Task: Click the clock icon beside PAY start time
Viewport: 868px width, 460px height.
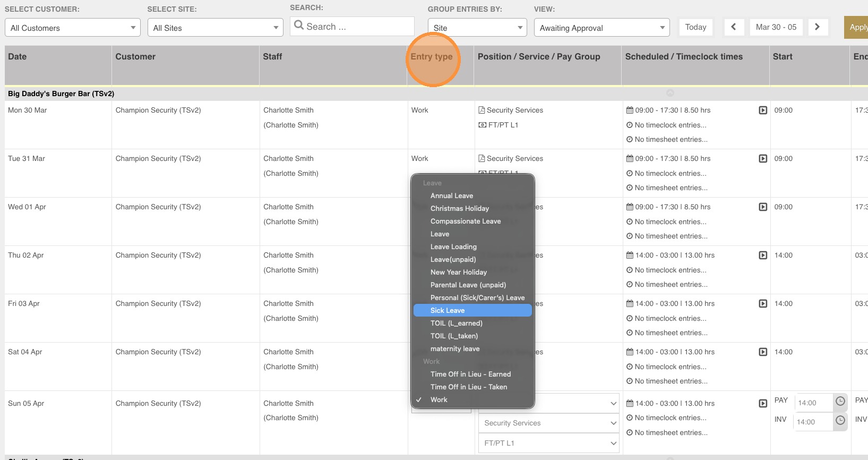Action: click(x=840, y=402)
